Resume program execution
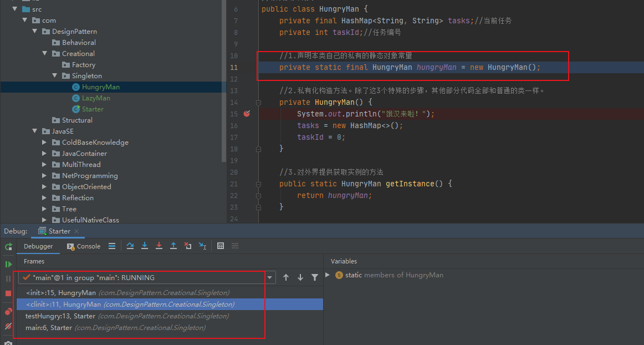The height and width of the screenshot is (345, 644). pyautogui.click(x=8, y=264)
